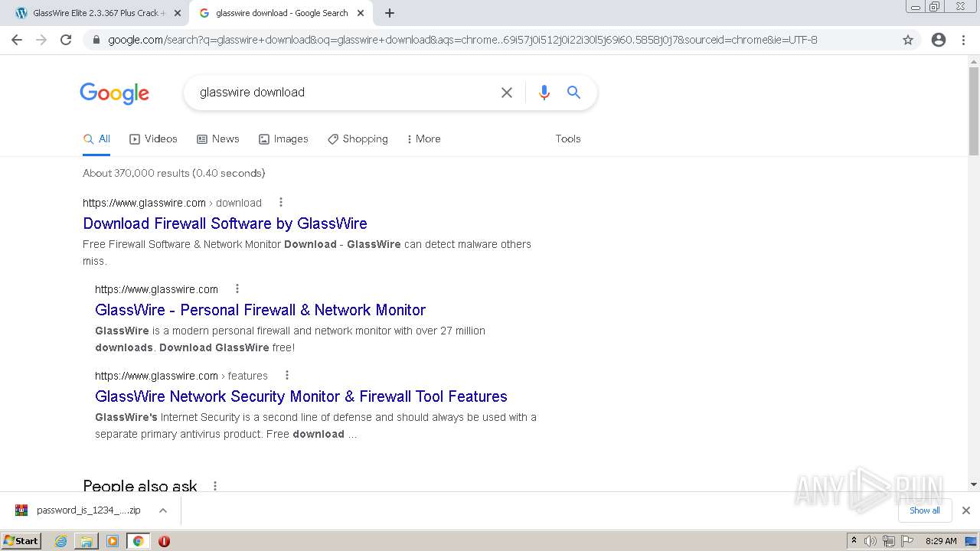Viewport: 980px width, 551px height.
Task: Submit search with magnifier icon
Action: (x=573, y=93)
